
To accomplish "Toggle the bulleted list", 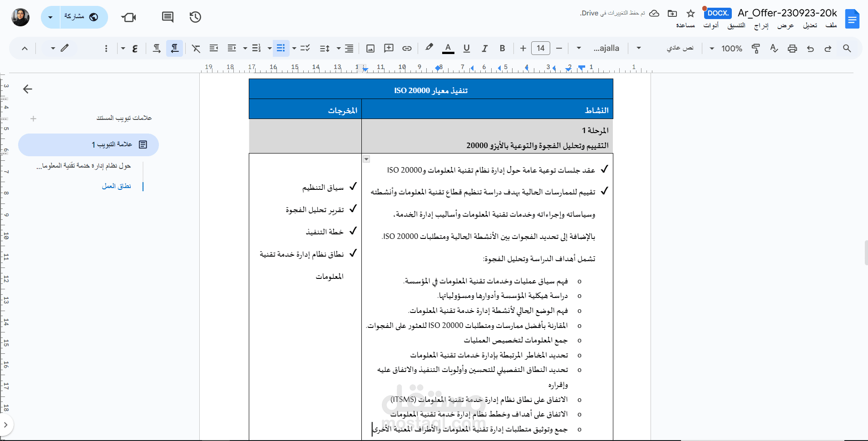I will pyautogui.click(x=281, y=48).
